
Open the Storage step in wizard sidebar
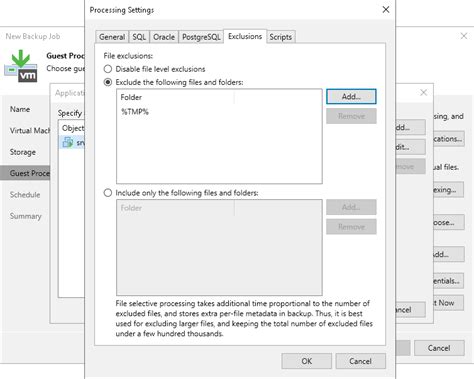coord(23,152)
